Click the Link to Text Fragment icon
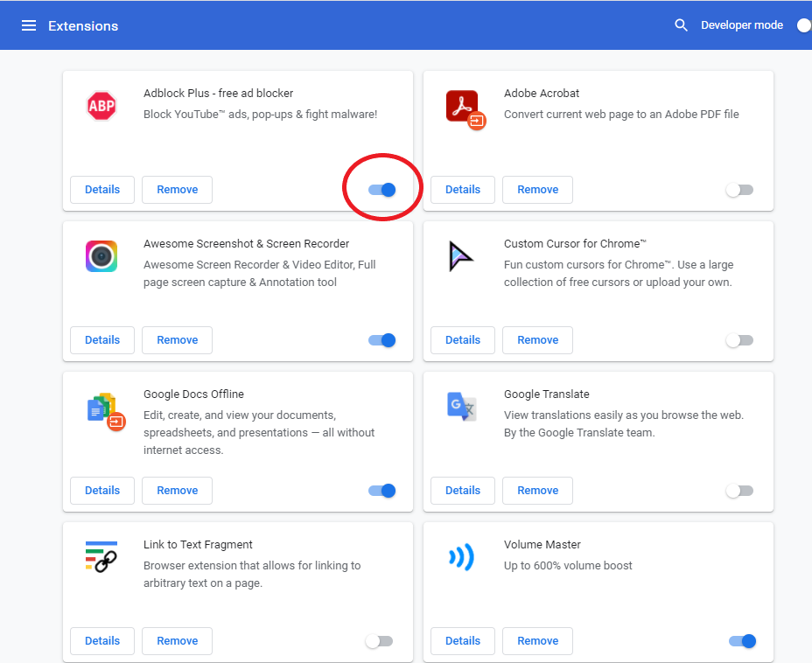The image size is (812, 663). tap(101, 557)
